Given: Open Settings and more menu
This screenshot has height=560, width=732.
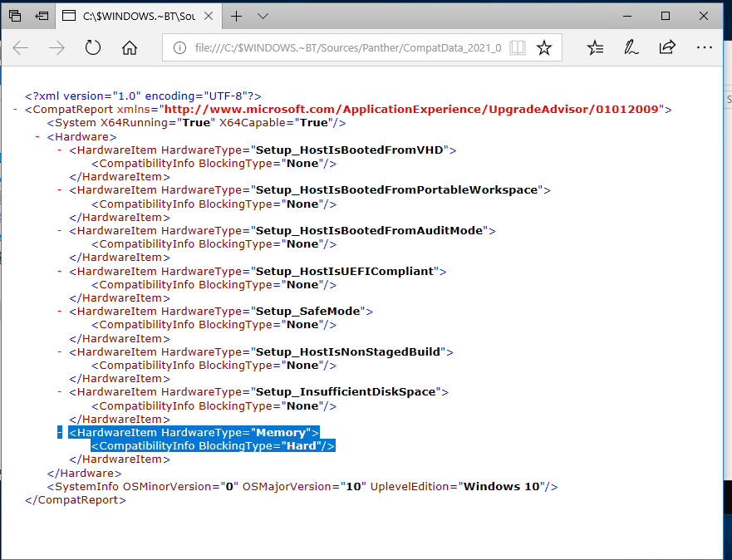Looking at the screenshot, I should point(704,47).
